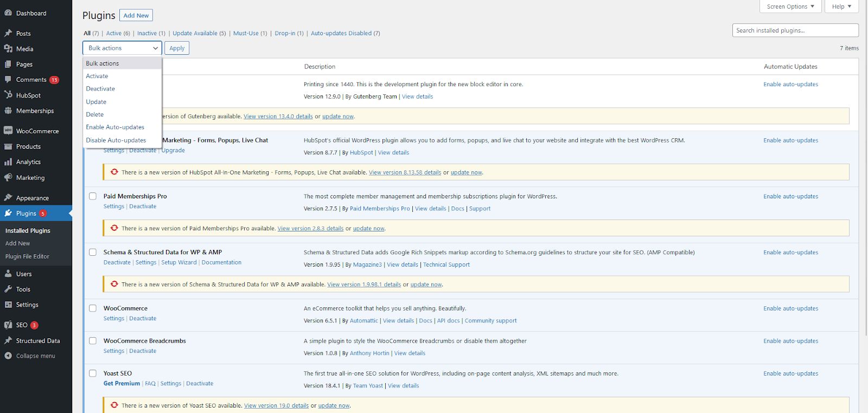The image size is (868, 413).
Task: Check the Schema & Structured Data checkbox
Action: coord(93,252)
